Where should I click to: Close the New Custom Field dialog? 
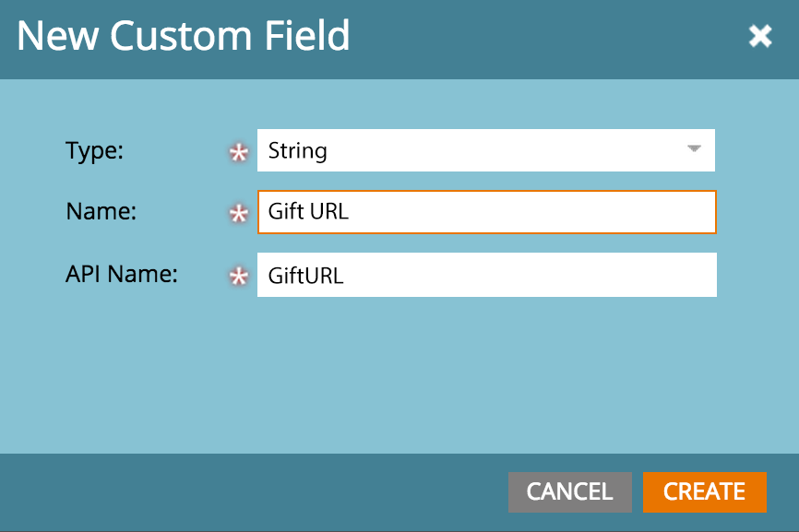[760, 36]
